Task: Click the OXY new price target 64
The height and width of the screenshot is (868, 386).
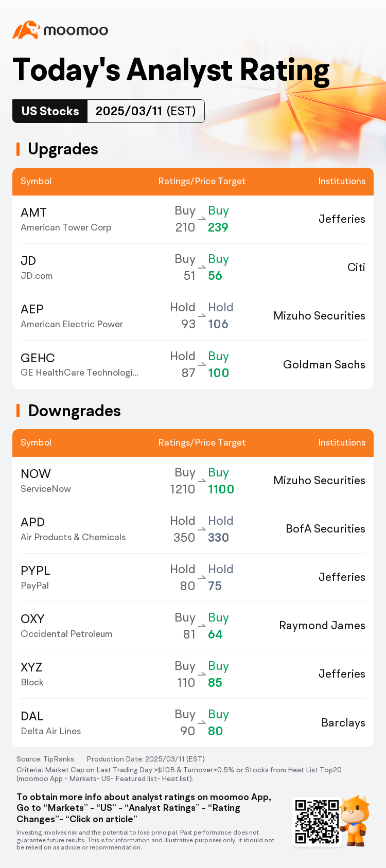Action: pyautogui.click(x=215, y=634)
